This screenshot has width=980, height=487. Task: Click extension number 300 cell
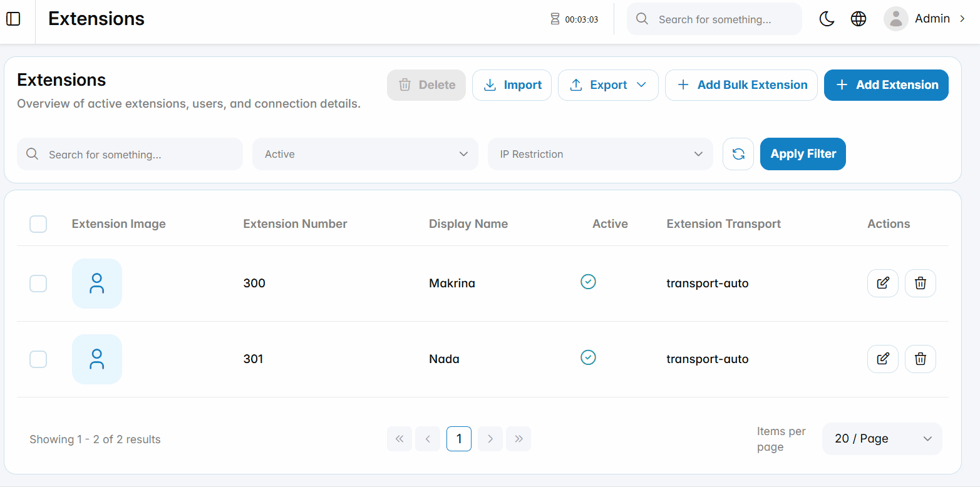(x=254, y=284)
